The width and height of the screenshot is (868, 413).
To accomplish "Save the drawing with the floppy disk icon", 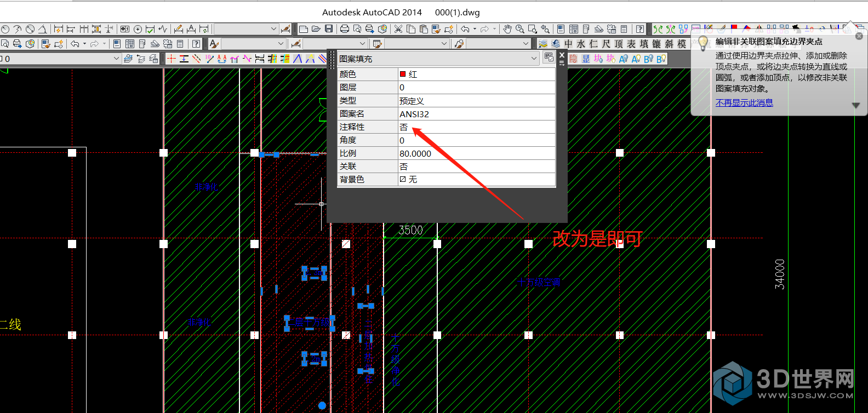I will pyautogui.click(x=329, y=29).
